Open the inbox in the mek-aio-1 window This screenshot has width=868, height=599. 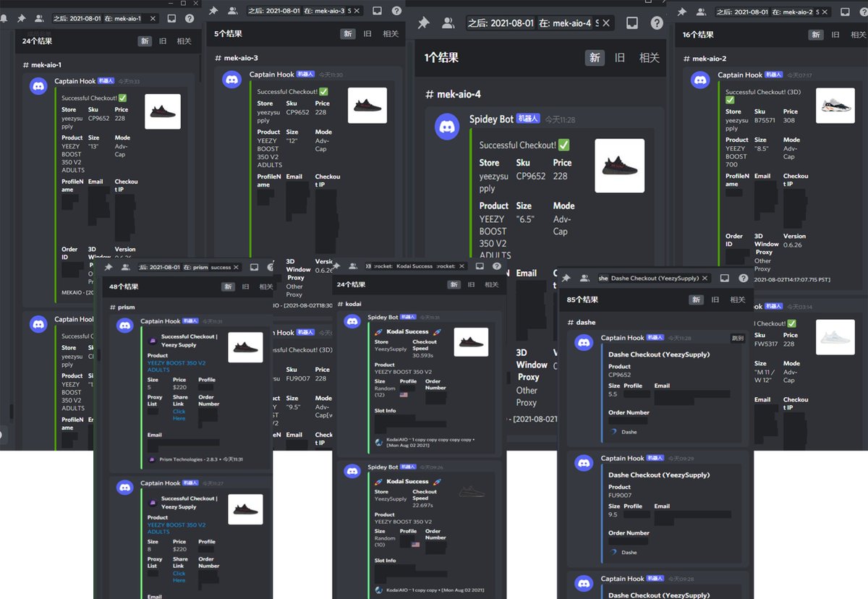tap(171, 19)
